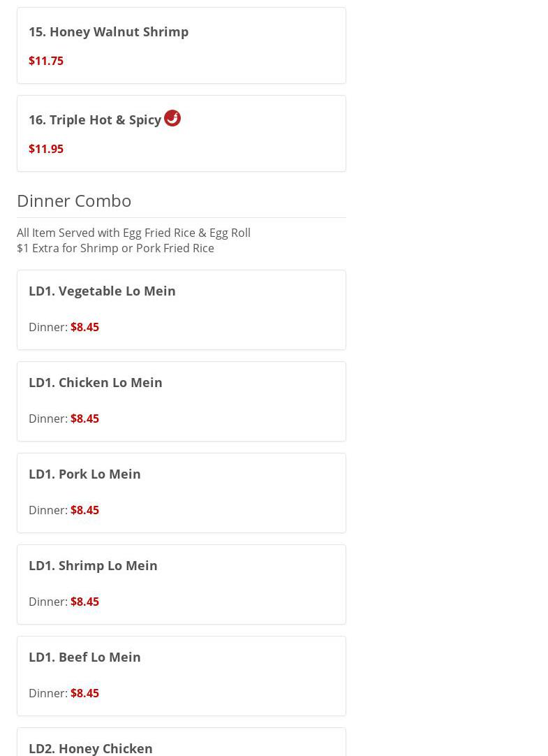Open LD2. Honey Chicken item

[91, 748]
